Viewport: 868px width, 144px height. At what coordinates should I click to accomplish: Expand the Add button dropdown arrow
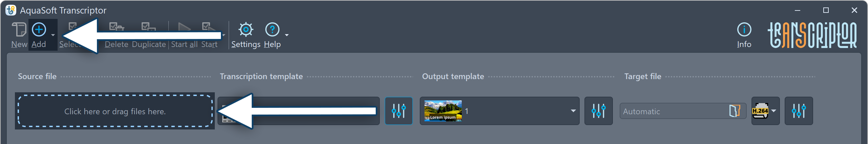pyautogui.click(x=53, y=35)
